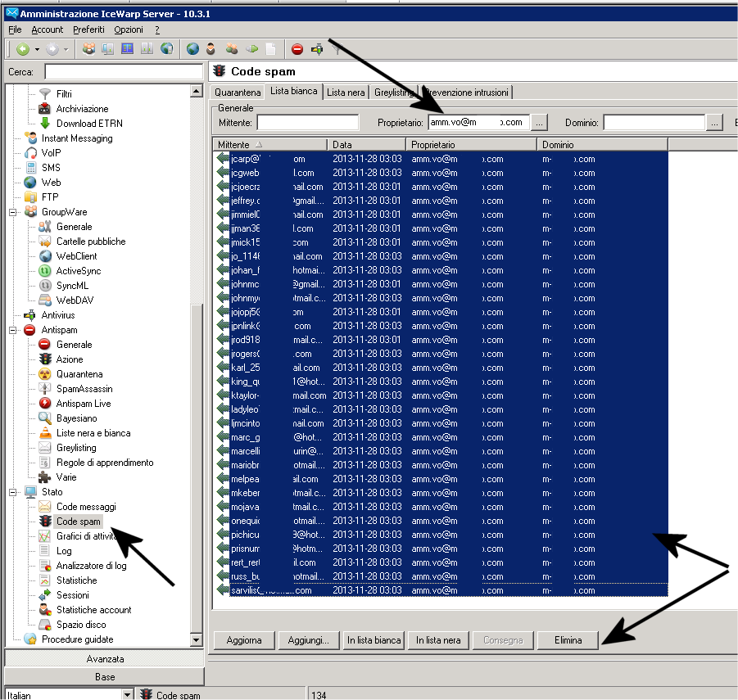738x700 pixels.
Task: Open the Antivirus node
Action: (x=58, y=315)
